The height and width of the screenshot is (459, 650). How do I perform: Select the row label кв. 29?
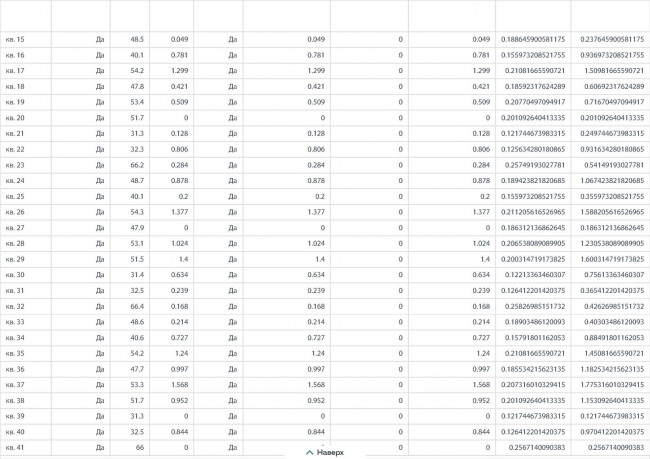(x=15, y=259)
